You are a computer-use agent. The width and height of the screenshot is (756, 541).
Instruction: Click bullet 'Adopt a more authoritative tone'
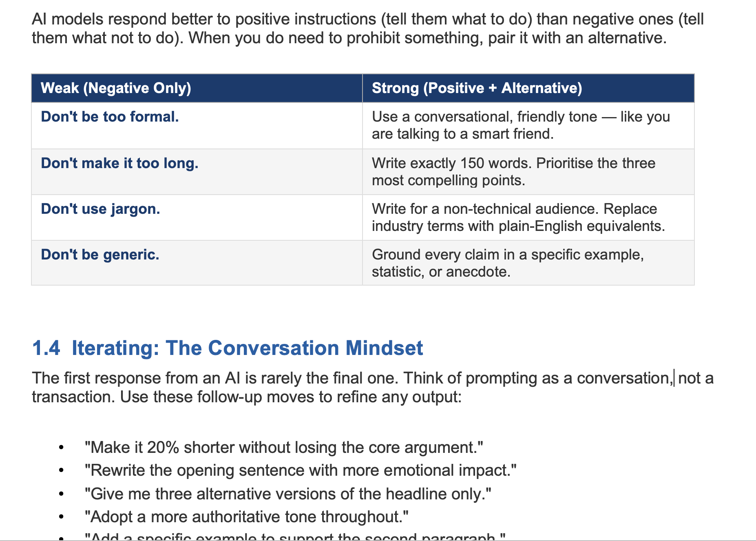click(246, 517)
